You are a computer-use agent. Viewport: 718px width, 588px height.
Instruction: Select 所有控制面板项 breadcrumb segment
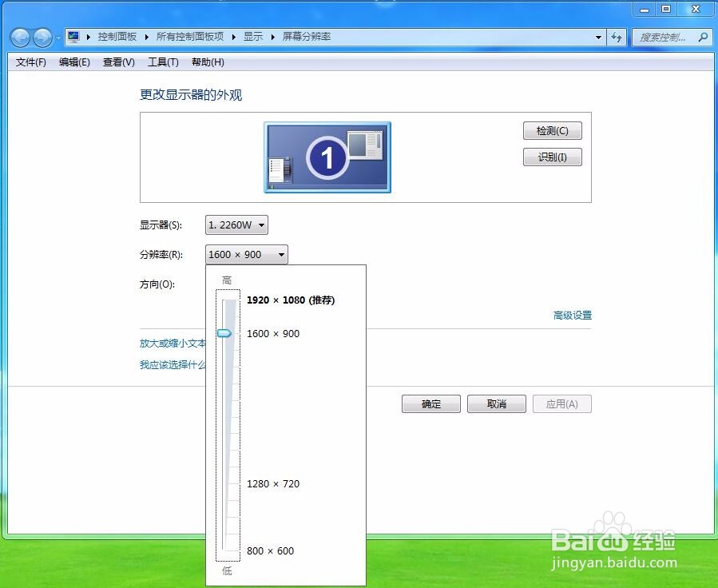pyautogui.click(x=190, y=37)
